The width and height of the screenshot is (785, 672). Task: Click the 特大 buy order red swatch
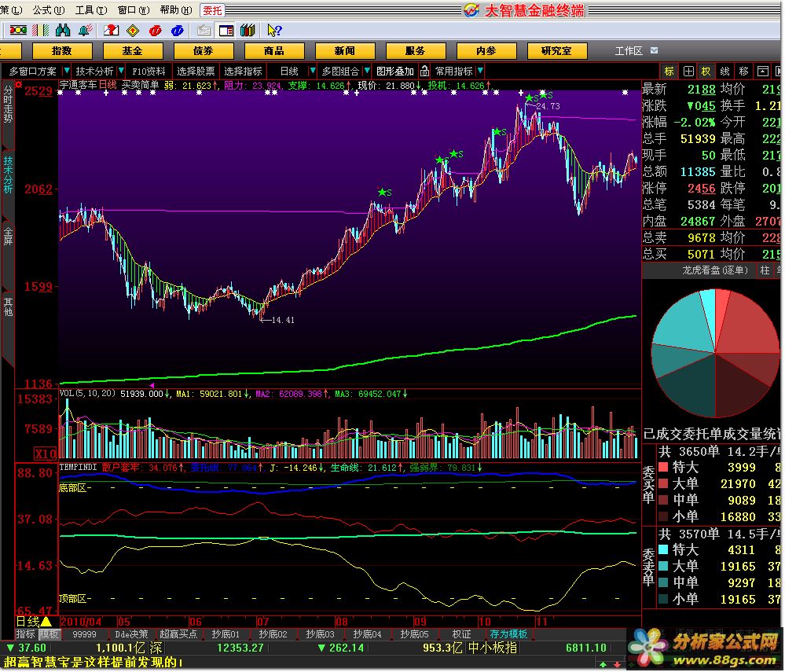click(x=663, y=467)
